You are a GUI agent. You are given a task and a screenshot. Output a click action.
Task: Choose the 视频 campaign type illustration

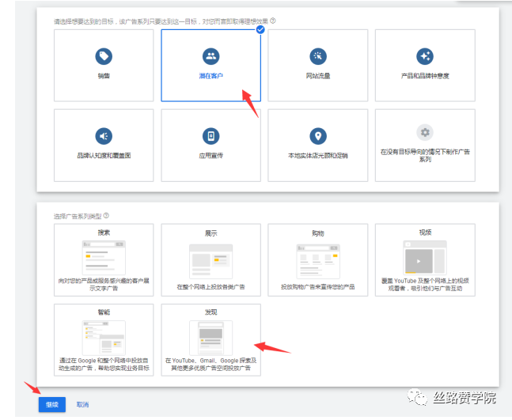click(425, 258)
